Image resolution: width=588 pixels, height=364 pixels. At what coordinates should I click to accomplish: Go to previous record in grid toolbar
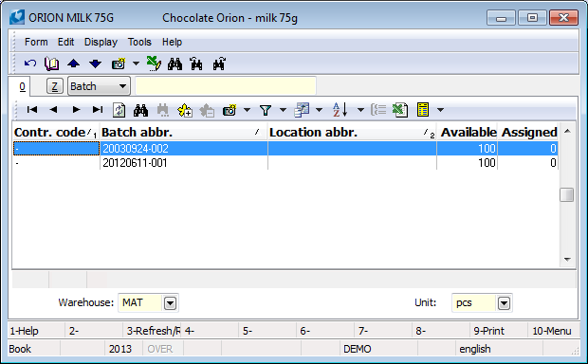coord(53,109)
